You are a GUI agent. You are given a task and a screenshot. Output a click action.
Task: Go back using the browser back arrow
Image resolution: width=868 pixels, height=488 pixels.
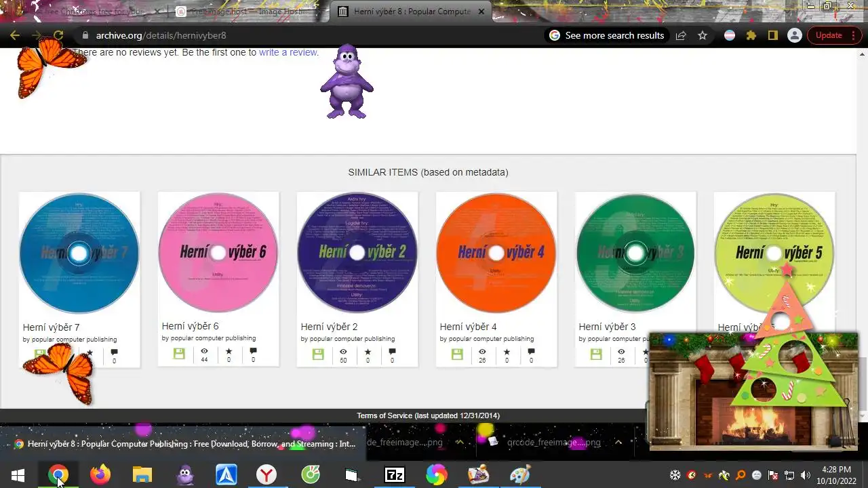15,35
